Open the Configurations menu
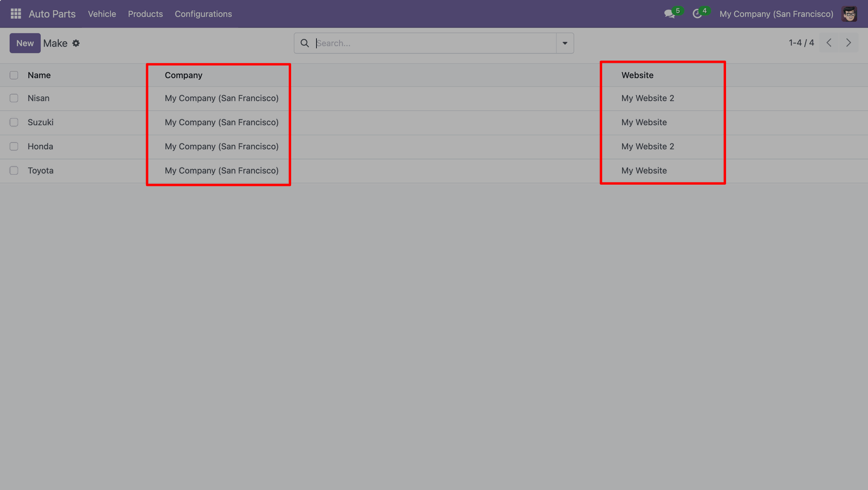This screenshot has height=490, width=868. click(x=203, y=14)
